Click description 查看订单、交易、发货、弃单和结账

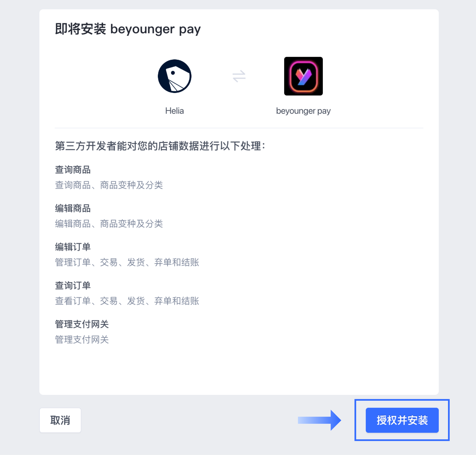[x=127, y=301]
